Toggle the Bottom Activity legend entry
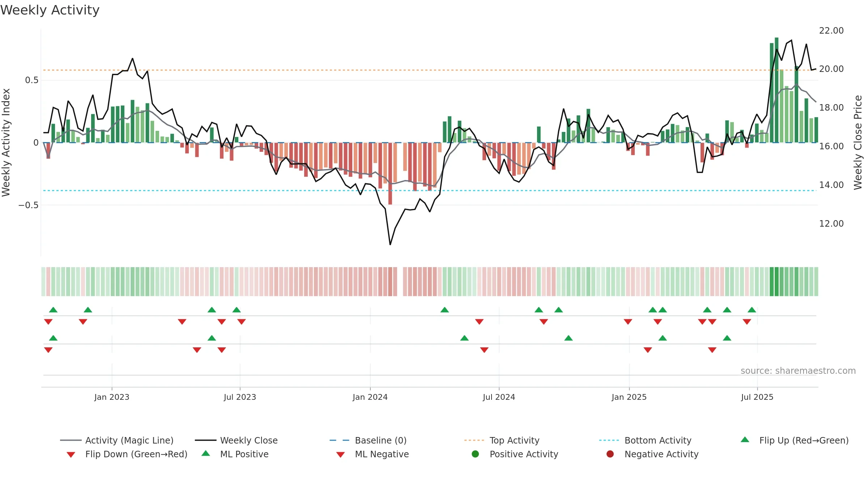Viewport: 868px width, 488px height. click(645, 440)
